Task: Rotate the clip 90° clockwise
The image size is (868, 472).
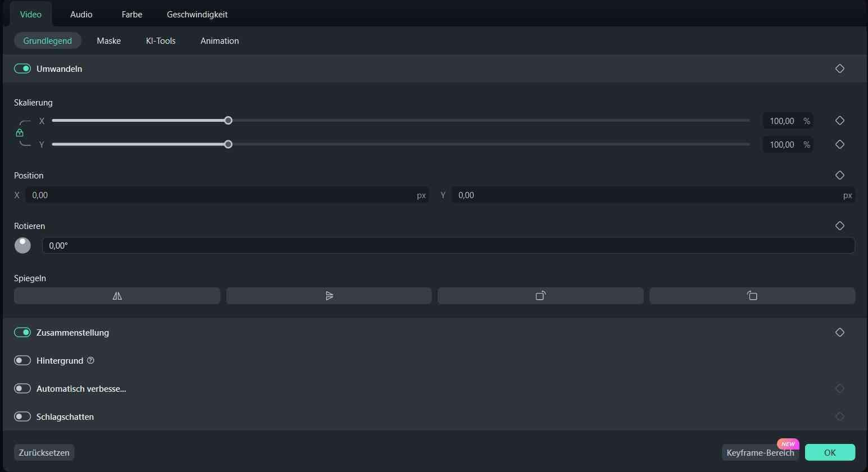Action: pos(540,296)
